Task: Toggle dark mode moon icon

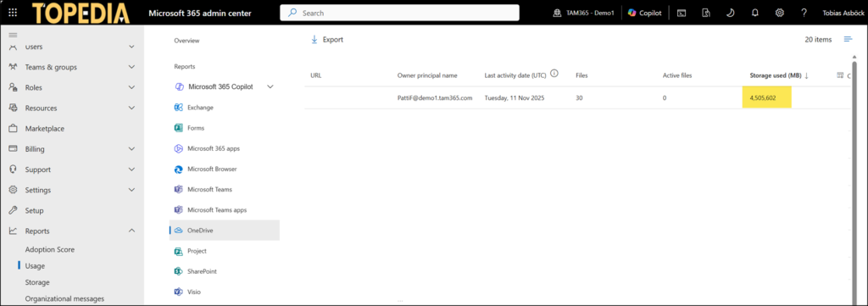Action: (x=730, y=13)
